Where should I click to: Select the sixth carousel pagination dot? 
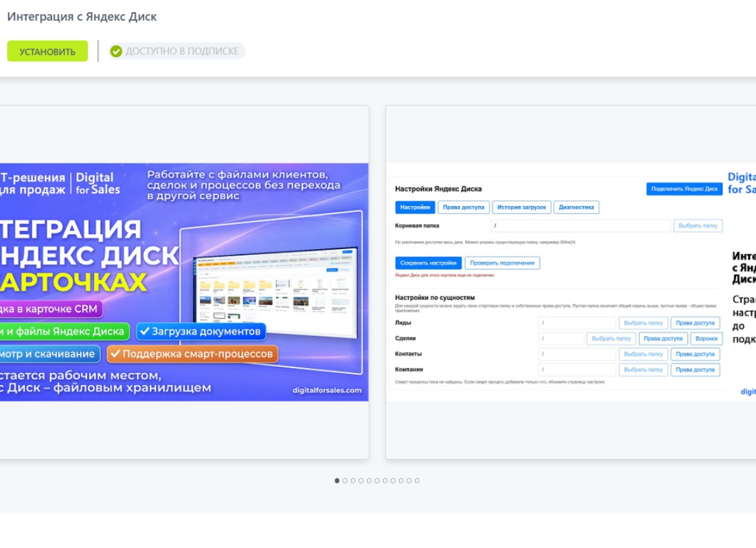click(x=377, y=480)
